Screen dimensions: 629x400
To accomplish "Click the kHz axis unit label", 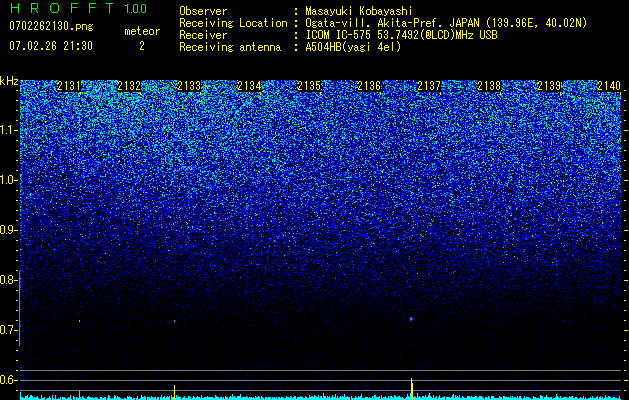I will pos(9,81).
